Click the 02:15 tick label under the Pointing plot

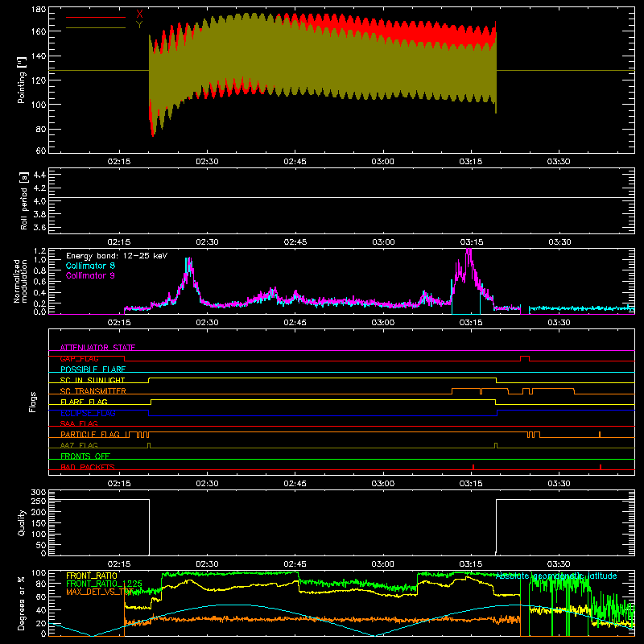coord(119,162)
